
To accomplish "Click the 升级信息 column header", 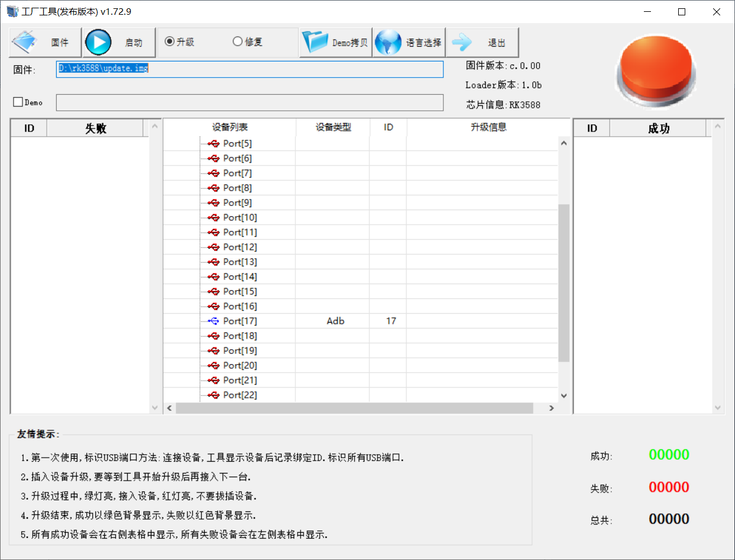I will (x=488, y=127).
